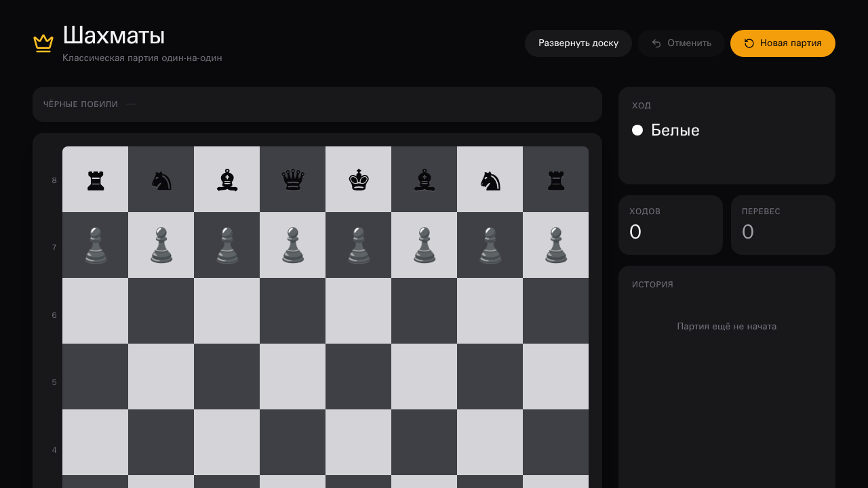Viewport: 868px width, 488px height.
Task: Click the ХОД label
Action: 642,106
